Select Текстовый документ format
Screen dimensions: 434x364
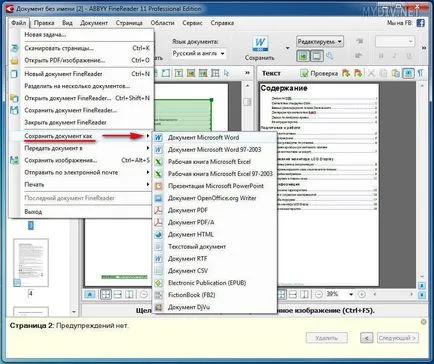coord(215,246)
